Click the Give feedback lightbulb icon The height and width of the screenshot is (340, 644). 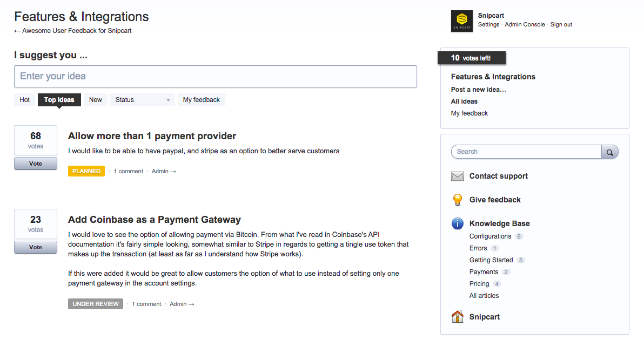(458, 200)
